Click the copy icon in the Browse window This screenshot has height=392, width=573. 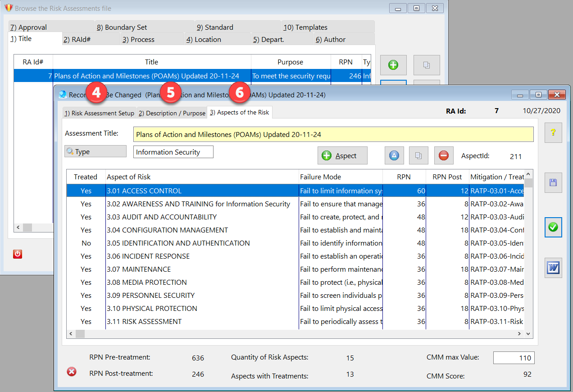(x=426, y=65)
